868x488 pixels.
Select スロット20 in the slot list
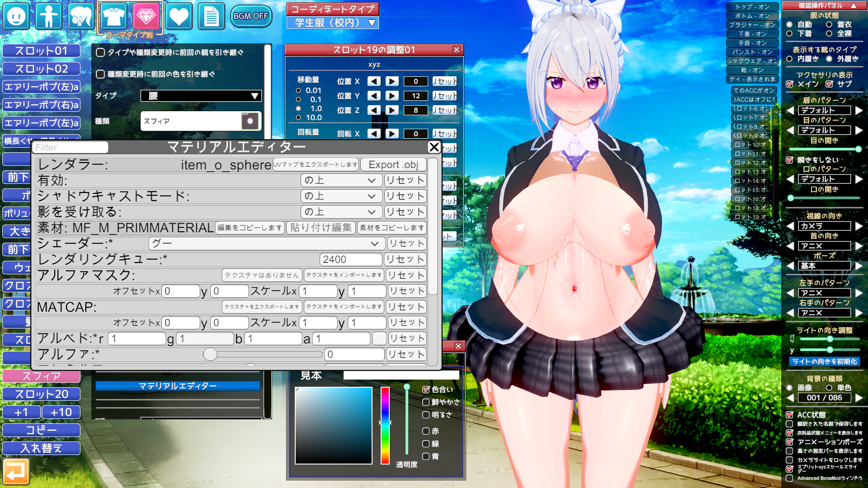(41, 394)
